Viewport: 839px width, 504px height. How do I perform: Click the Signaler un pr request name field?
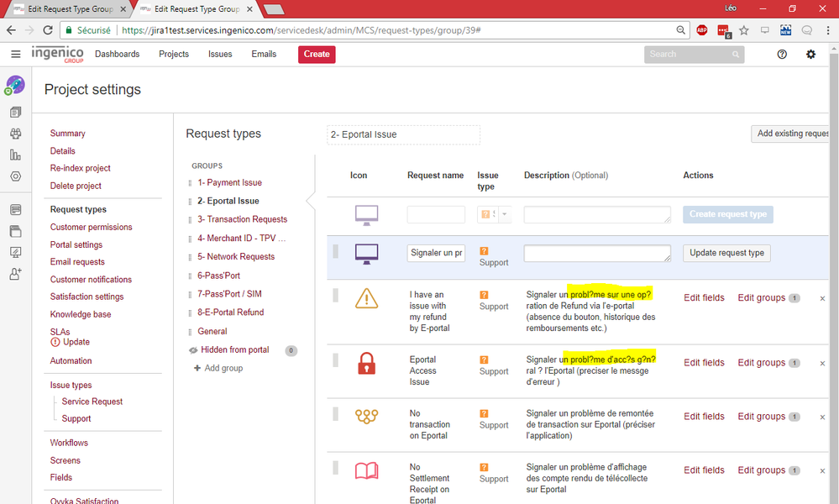(x=436, y=253)
